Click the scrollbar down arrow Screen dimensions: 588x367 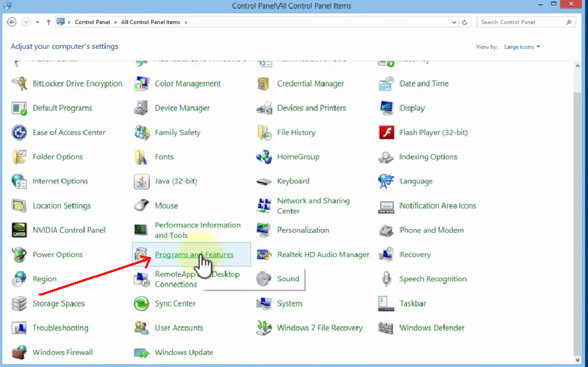[577, 360]
